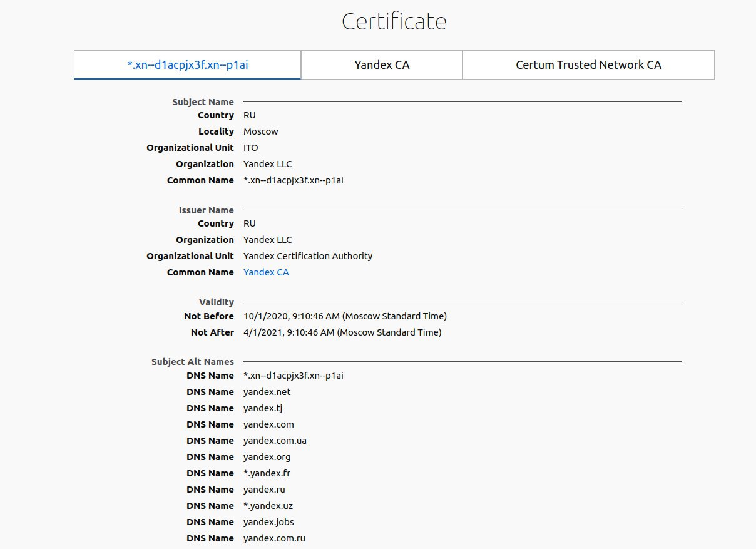756x549 pixels.
Task: Click the Not After label
Action: click(x=212, y=332)
